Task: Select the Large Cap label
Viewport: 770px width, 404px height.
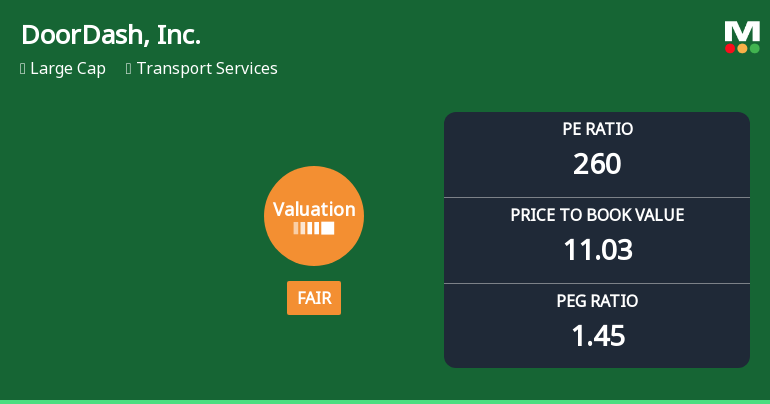Action: (x=68, y=69)
